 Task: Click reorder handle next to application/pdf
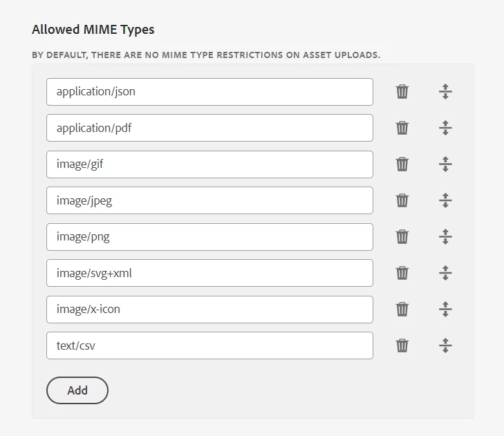(445, 128)
